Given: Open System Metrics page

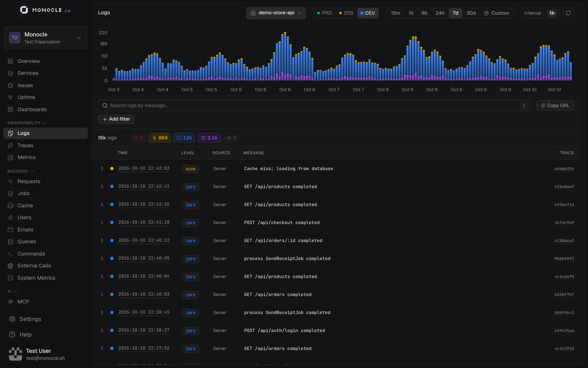Looking at the screenshot, I should [x=36, y=278].
